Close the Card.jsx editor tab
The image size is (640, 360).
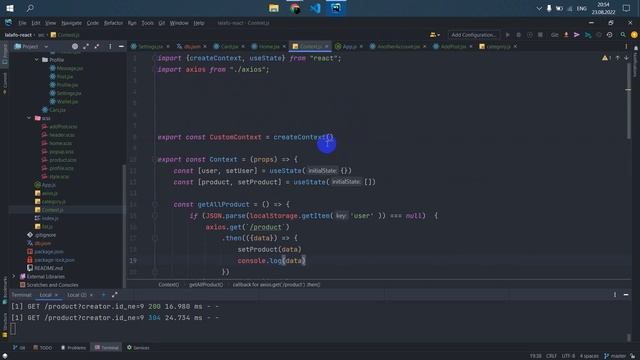tap(243, 47)
